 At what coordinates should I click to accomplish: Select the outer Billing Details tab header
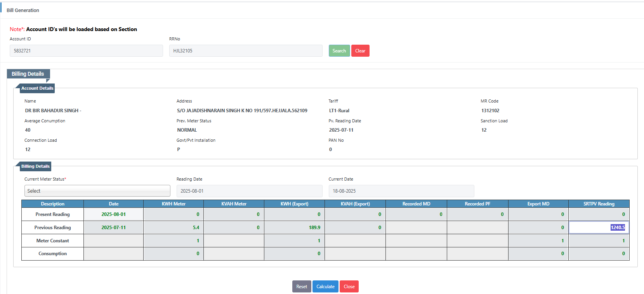[x=28, y=74]
